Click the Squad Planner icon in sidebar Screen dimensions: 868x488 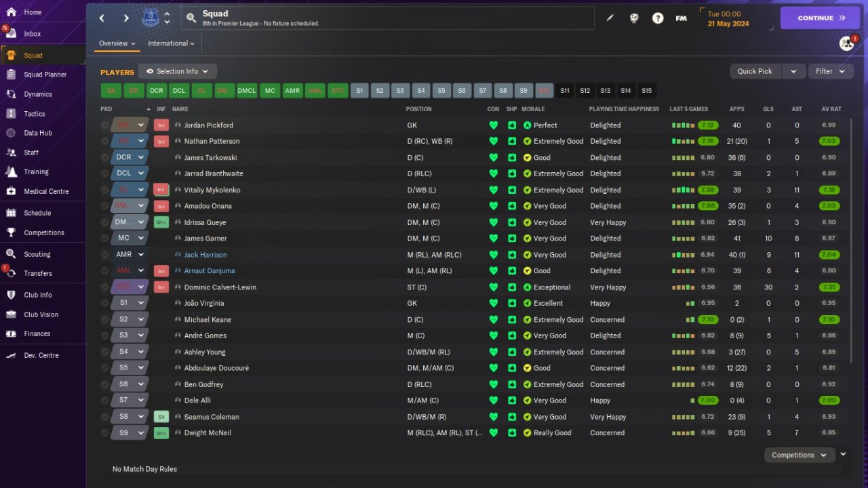[11, 75]
